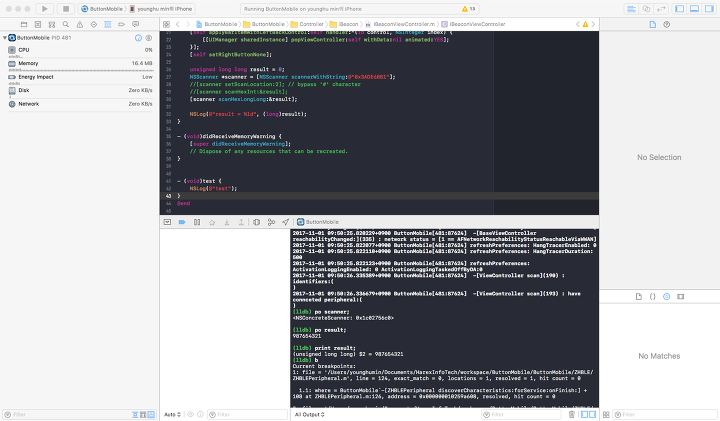Click the Stop button in the toolbar
This screenshot has height=421, width=720.
click(x=66, y=9)
